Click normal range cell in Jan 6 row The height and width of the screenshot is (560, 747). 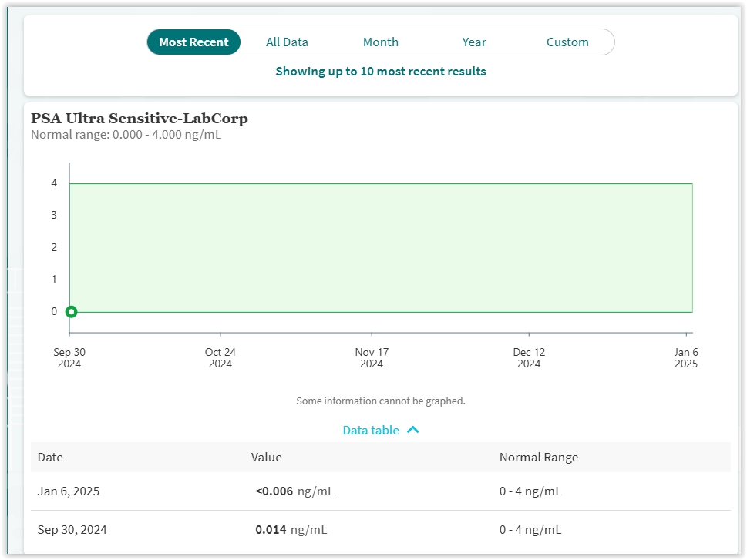[x=530, y=491]
